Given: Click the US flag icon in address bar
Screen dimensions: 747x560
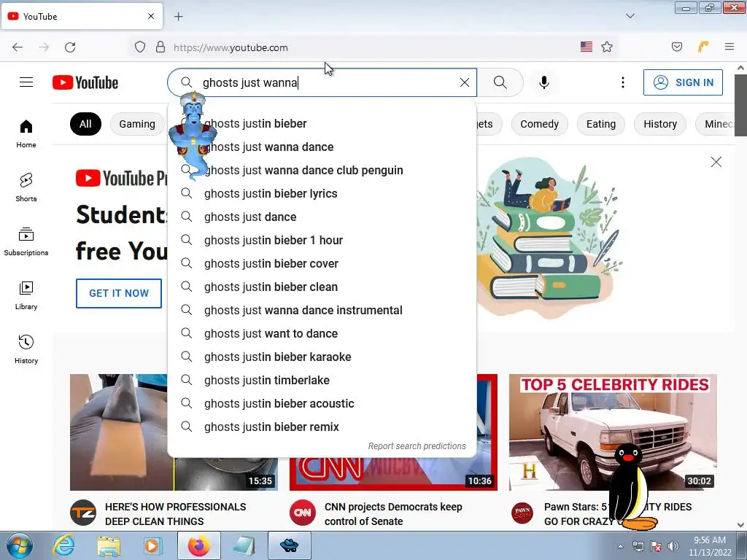Looking at the screenshot, I should coord(587,47).
